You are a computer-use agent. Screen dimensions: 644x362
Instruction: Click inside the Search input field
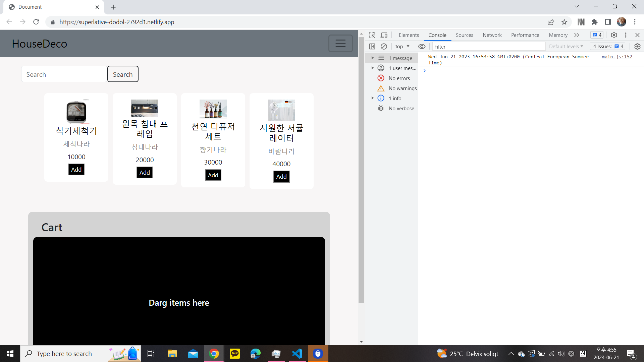click(x=64, y=74)
